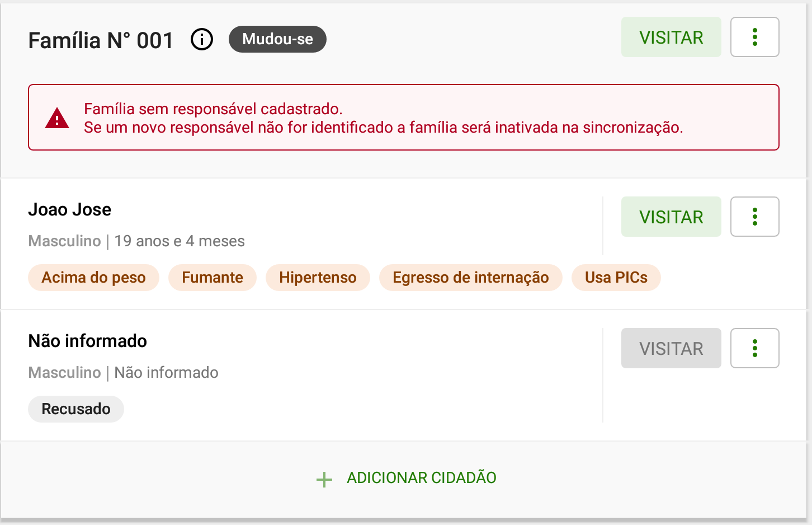Click ADICIONAR CIDADÃO link
Screen dimensions: 812x525
422,478
